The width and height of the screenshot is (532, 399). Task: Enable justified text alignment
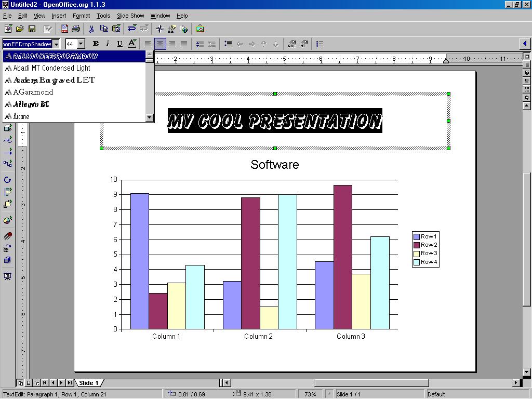[x=183, y=44]
